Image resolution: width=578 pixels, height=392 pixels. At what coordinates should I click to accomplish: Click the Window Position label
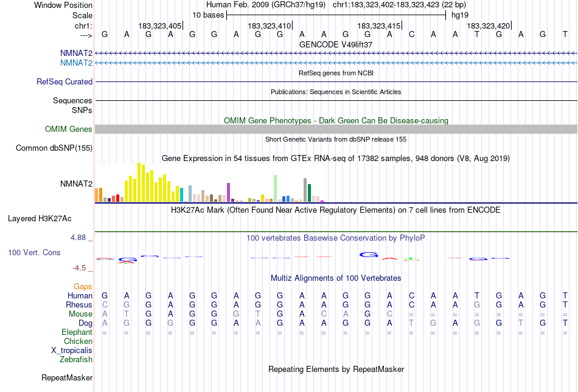click(x=63, y=5)
